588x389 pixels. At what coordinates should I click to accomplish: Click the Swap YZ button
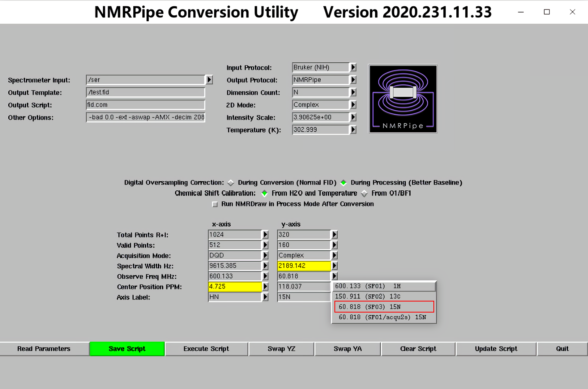click(x=282, y=349)
